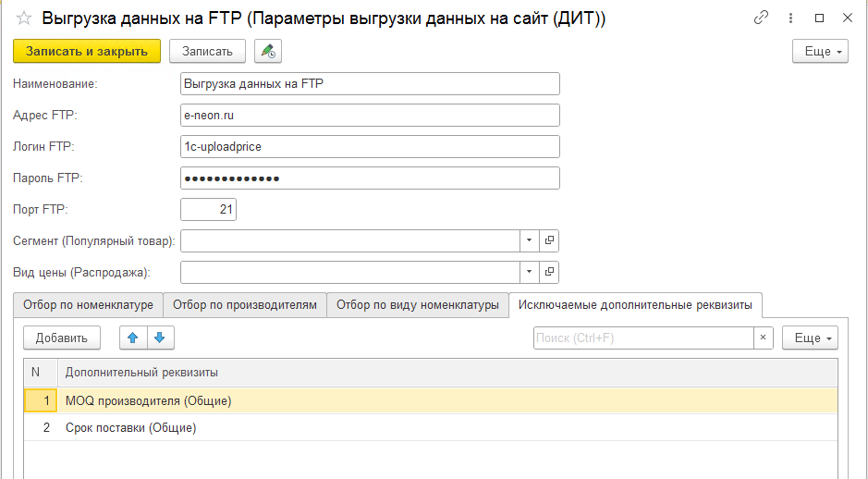Open the top Еще menu
868x479 pixels.
click(x=820, y=52)
